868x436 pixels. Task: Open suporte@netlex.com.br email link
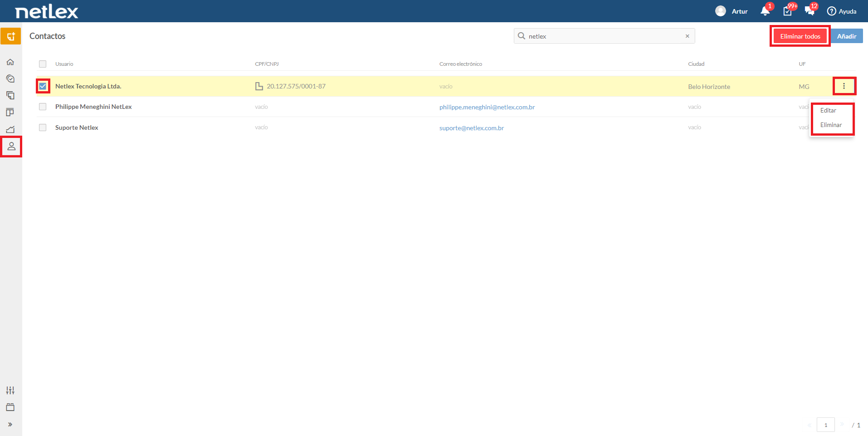472,128
